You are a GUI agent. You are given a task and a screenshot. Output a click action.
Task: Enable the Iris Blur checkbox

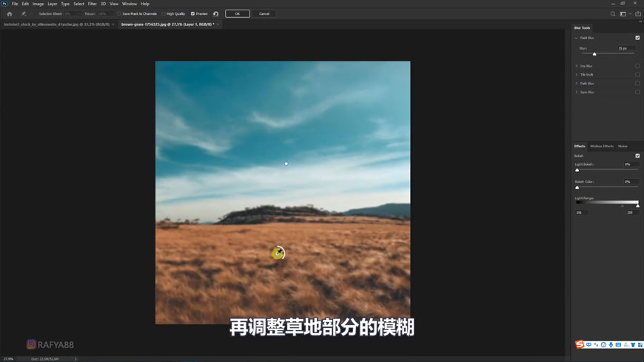click(x=637, y=66)
